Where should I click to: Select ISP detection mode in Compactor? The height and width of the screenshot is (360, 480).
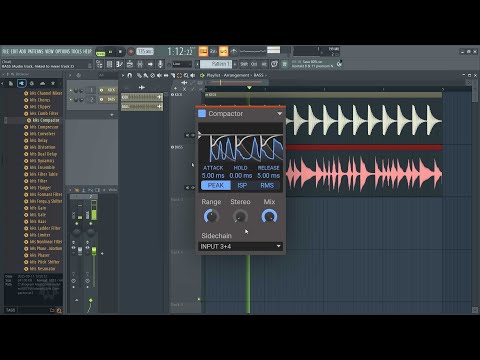click(x=242, y=185)
